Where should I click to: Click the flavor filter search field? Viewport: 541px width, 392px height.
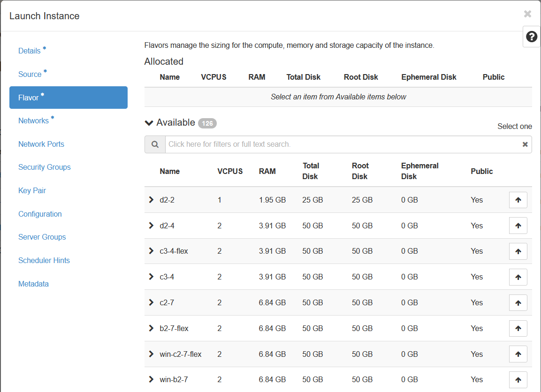[343, 144]
